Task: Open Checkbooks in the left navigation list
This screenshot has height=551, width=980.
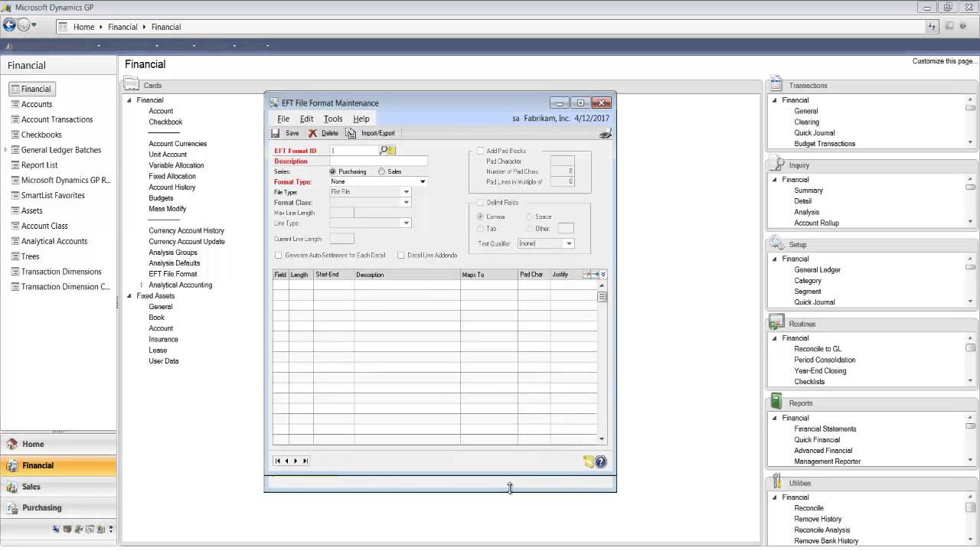Action: (41, 135)
